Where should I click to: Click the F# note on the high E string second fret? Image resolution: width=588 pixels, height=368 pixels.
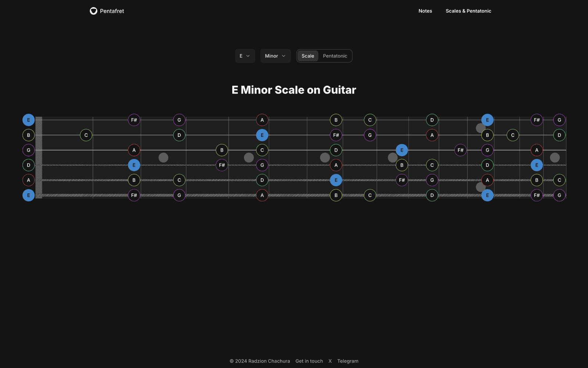[134, 120]
